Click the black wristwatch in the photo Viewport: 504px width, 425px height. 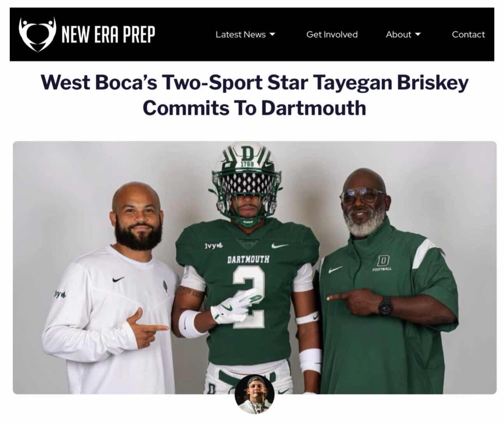pos(385,305)
